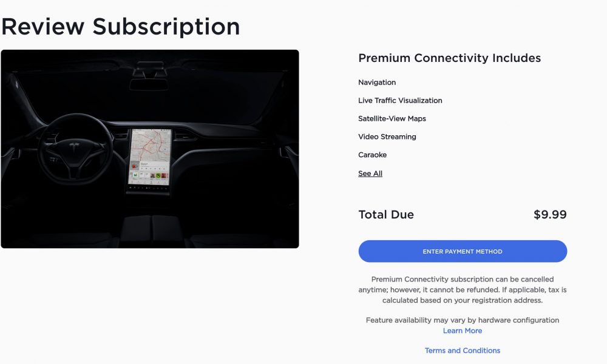Screen dimensions: 607x364
Task: Click the rearview mirror in the car photo
Action: 149,84
